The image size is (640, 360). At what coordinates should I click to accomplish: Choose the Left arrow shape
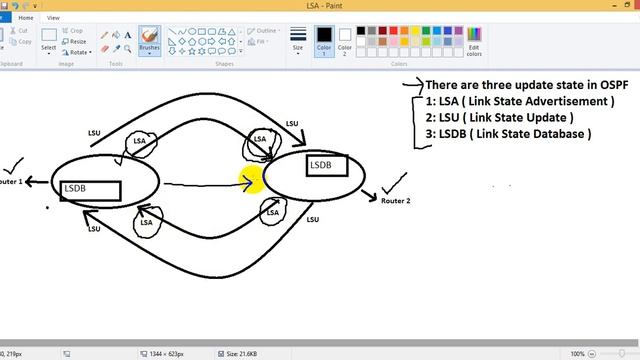222,41
